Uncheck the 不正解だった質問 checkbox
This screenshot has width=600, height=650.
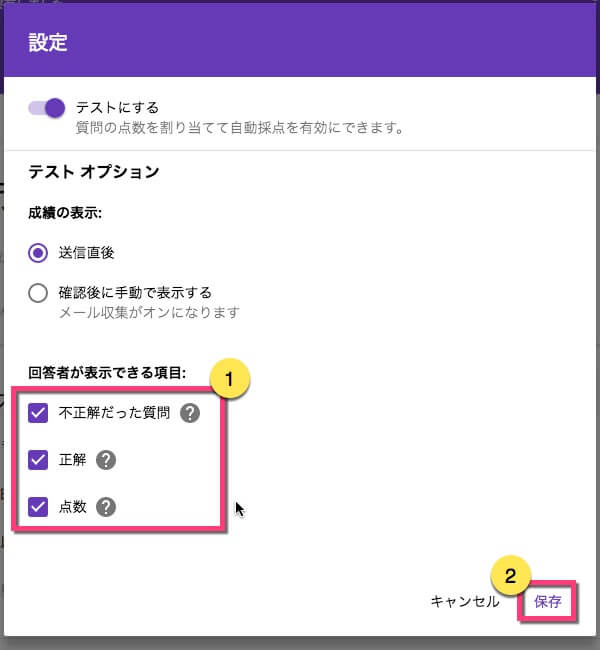coord(38,413)
